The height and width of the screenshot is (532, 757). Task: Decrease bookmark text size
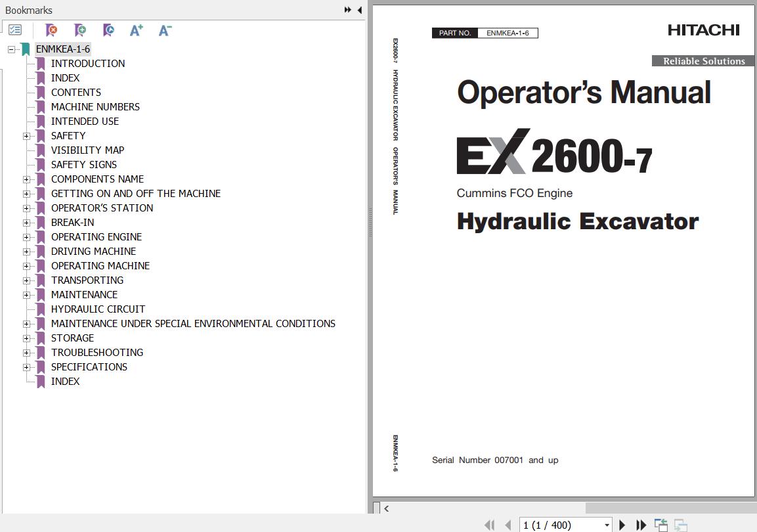click(165, 30)
